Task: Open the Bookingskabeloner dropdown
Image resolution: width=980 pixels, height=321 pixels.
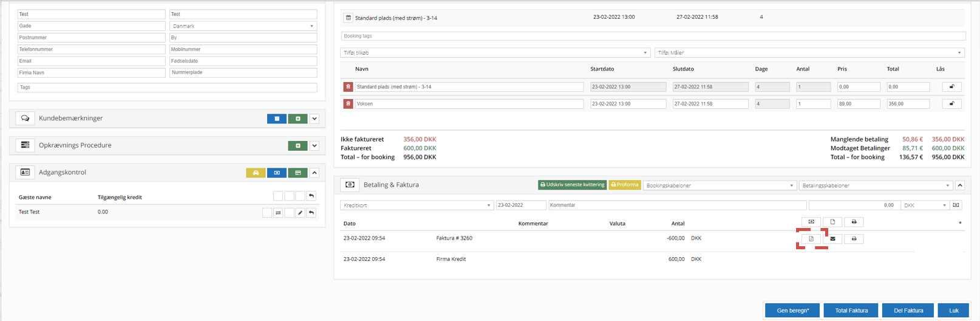Action: pos(719,185)
